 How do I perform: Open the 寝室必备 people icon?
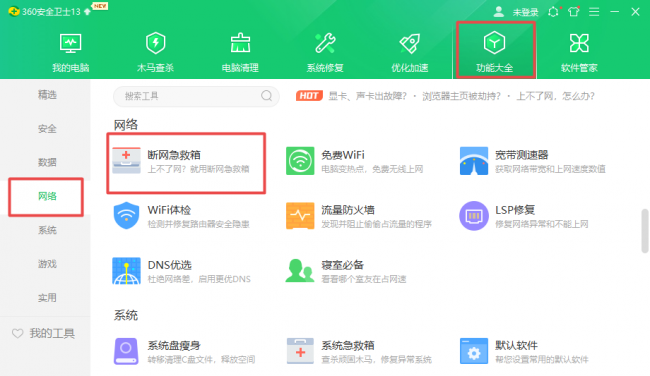(x=300, y=271)
